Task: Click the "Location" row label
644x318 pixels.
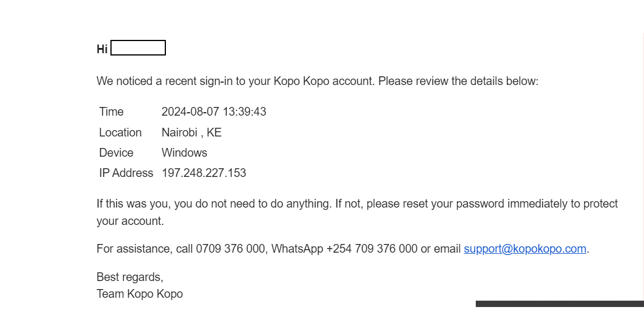Action: click(120, 132)
